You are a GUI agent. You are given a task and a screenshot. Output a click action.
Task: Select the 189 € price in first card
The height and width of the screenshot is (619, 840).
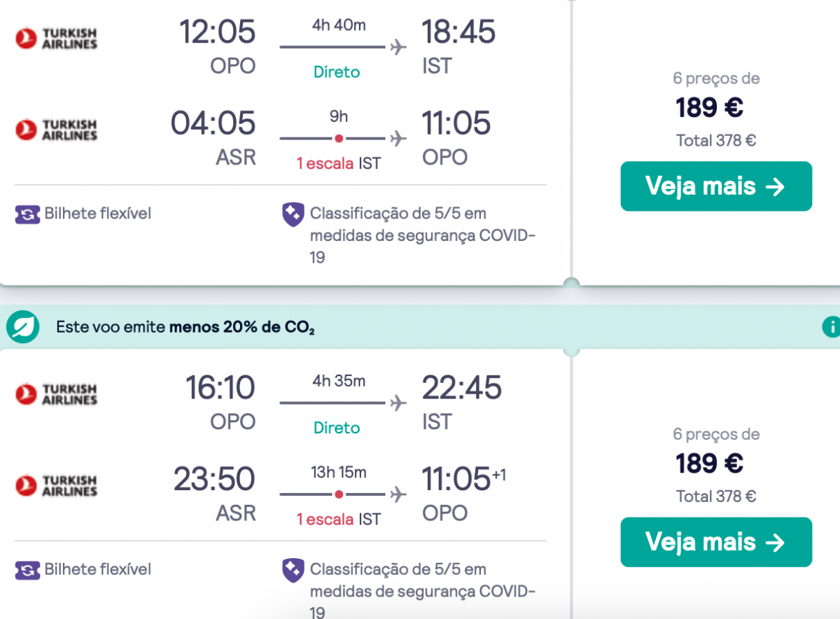click(x=709, y=108)
